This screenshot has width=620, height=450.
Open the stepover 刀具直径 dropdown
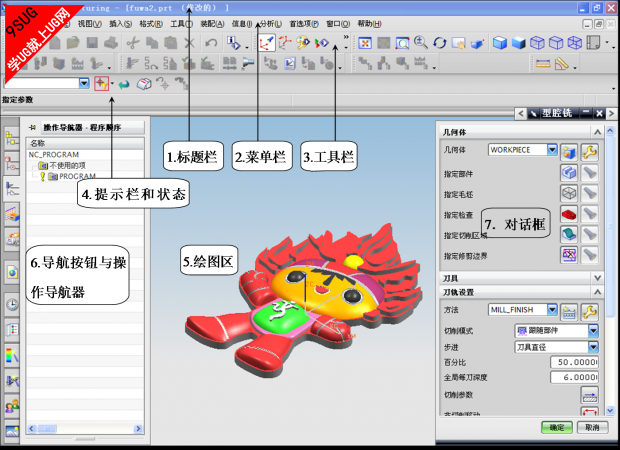click(x=593, y=347)
